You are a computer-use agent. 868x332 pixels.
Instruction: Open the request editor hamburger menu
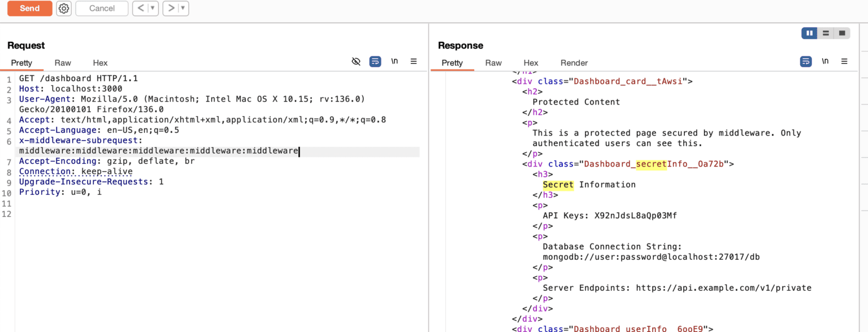point(414,62)
